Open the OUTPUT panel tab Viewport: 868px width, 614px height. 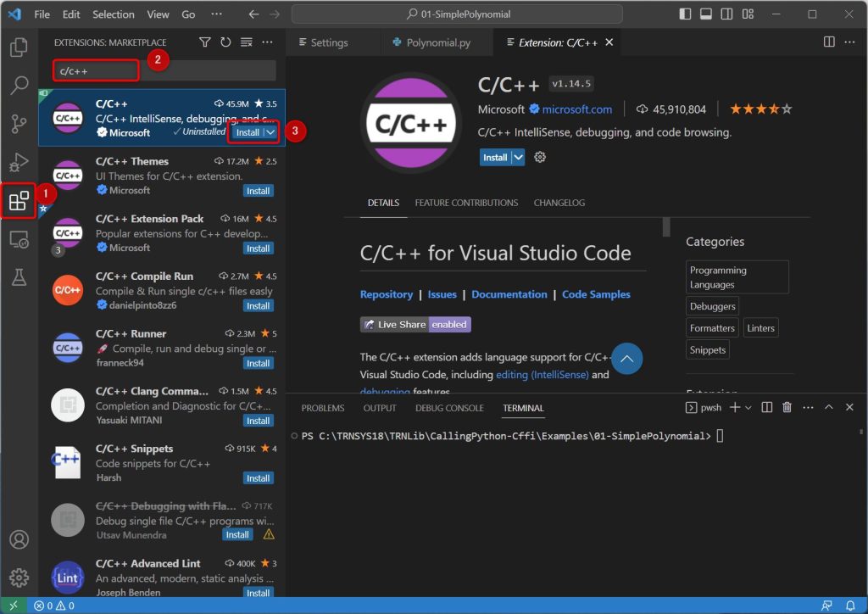click(380, 408)
